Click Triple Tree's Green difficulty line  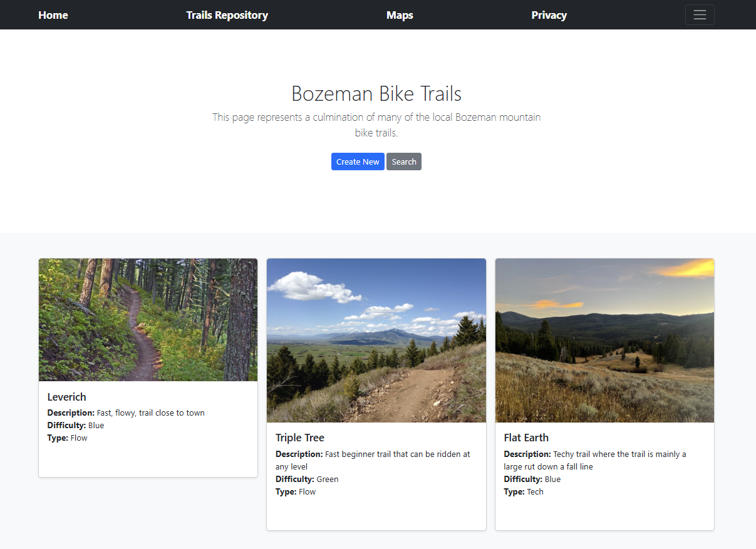(x=307, y=480)
